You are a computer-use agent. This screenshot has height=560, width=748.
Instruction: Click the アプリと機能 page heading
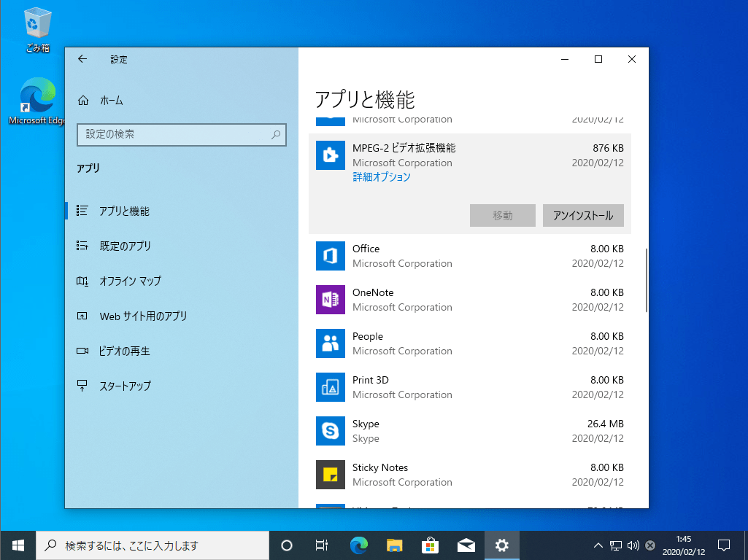(x=365, y=100)
